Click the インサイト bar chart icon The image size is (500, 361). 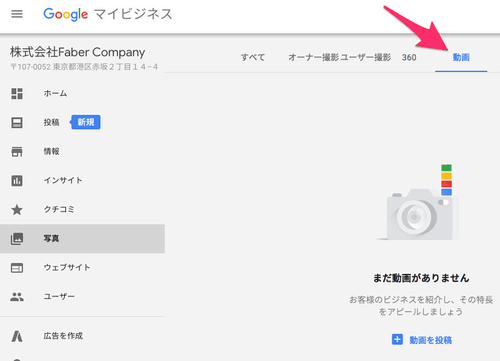click(x=17, y=181)
